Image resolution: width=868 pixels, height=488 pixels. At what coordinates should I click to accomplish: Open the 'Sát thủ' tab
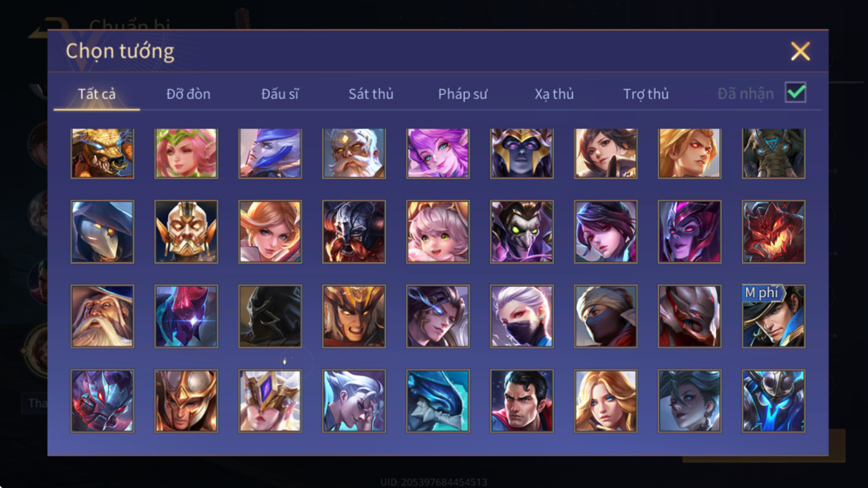371,94
